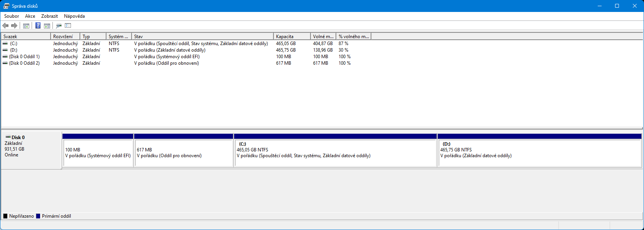Select the (C:) 465,05 GB NTFS partition block
The height and width of the screenshot is (230, 644).
[335, 152]
